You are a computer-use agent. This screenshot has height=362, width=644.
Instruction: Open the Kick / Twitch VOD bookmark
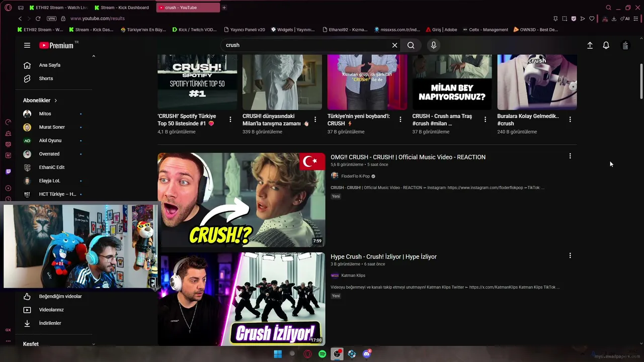tap(194, 30)
